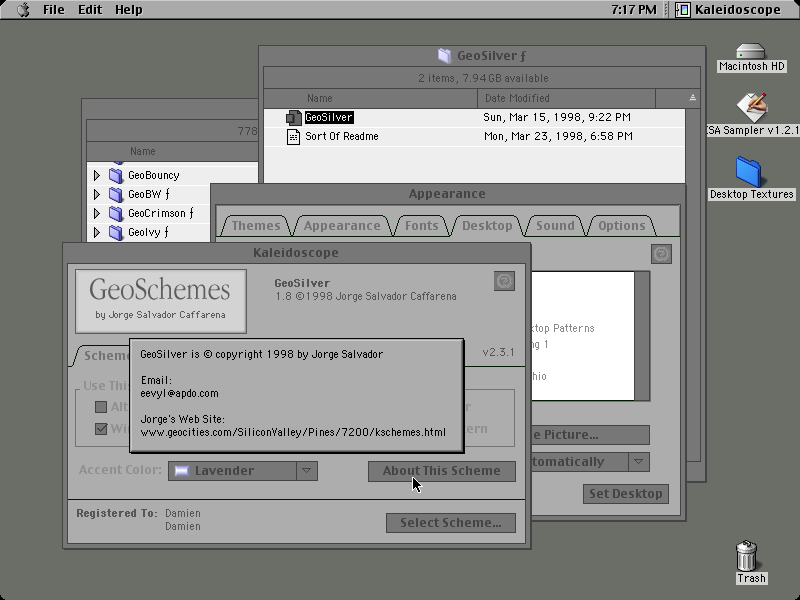The height and width of the screenshot is (600, 800).
Task: Click the Appearance panel help icon
Action: point(661,254)
